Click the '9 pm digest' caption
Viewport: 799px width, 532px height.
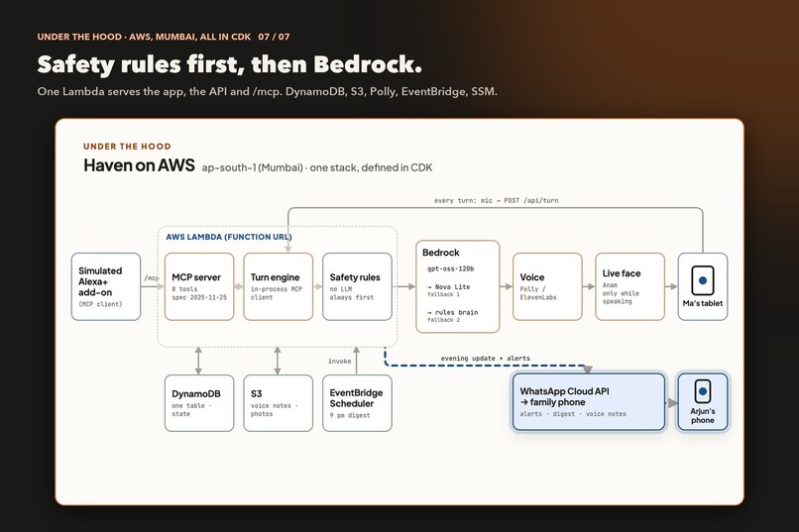350,415
